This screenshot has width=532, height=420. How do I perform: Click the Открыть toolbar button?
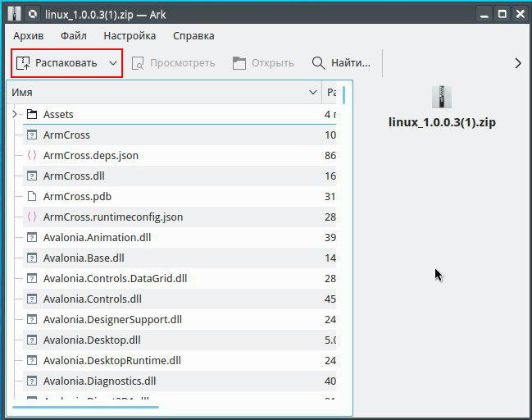click(263, 63)
